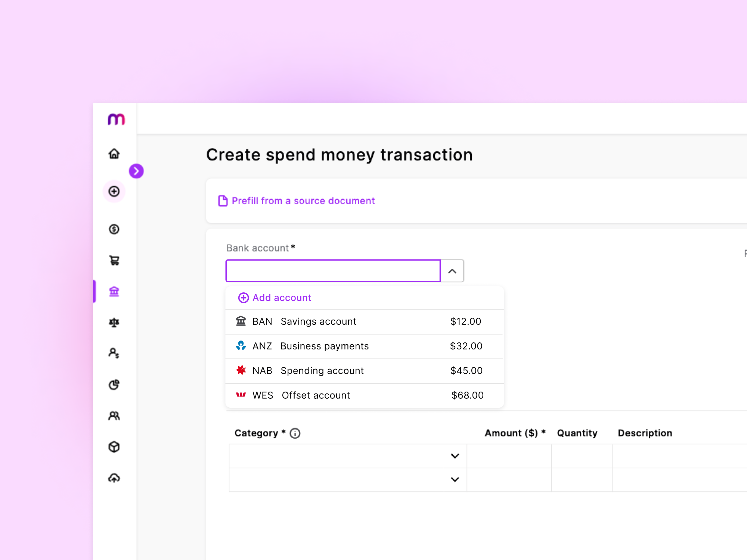Open the Reporting pie chart icon
Screen dimensions: 747x560
coord(114,385)
